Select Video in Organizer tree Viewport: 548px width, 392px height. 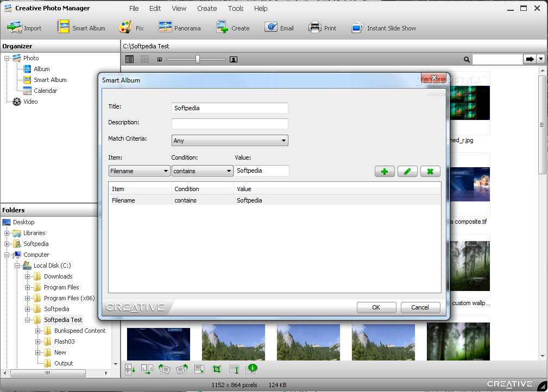30,102
